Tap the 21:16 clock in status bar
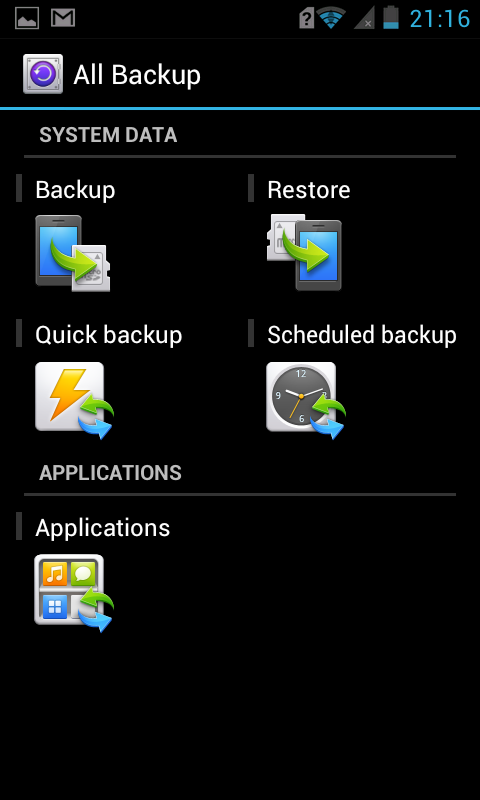Screen dimensions: 480x800 point(440,19)
